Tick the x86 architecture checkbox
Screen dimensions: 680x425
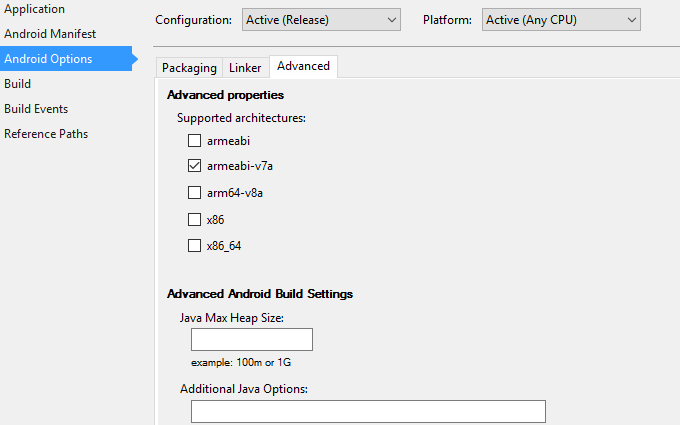[194, 219]
